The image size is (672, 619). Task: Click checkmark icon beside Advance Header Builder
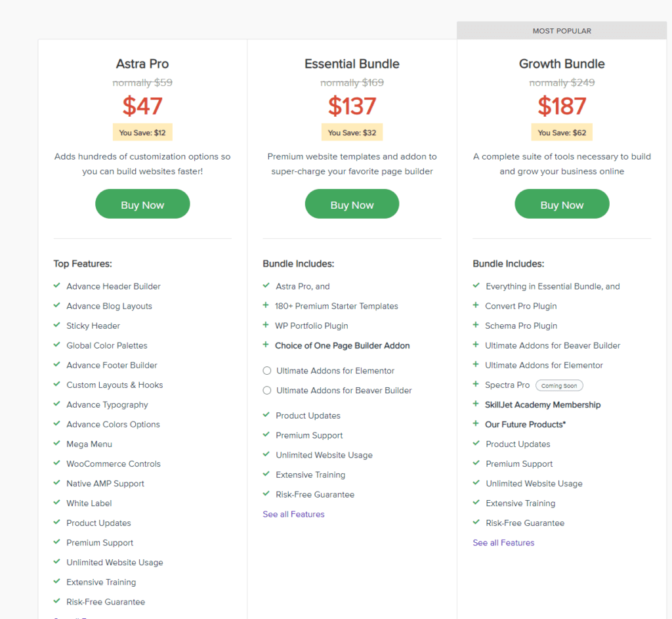point(56,286)
